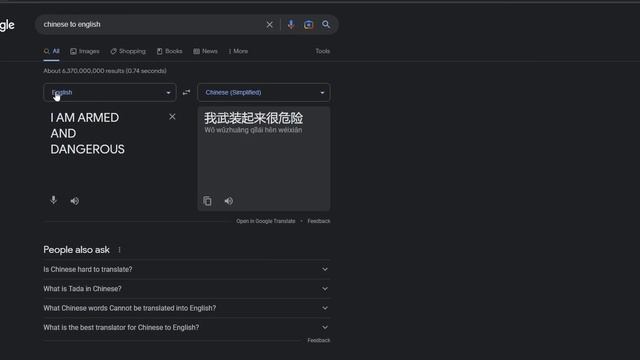Open the News tab
This screenshot has height=360, width=640.
[205, 51]
